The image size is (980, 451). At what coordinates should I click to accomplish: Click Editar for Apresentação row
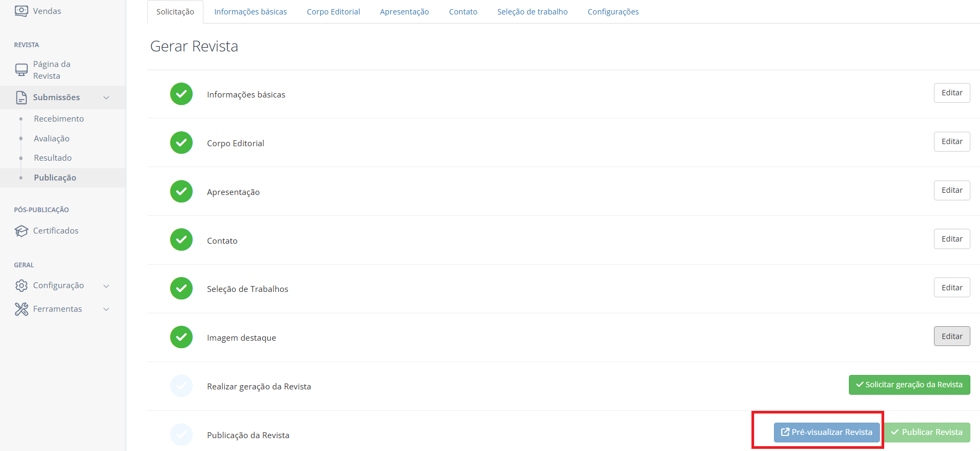pyautogui.click(x=952, y=190)
